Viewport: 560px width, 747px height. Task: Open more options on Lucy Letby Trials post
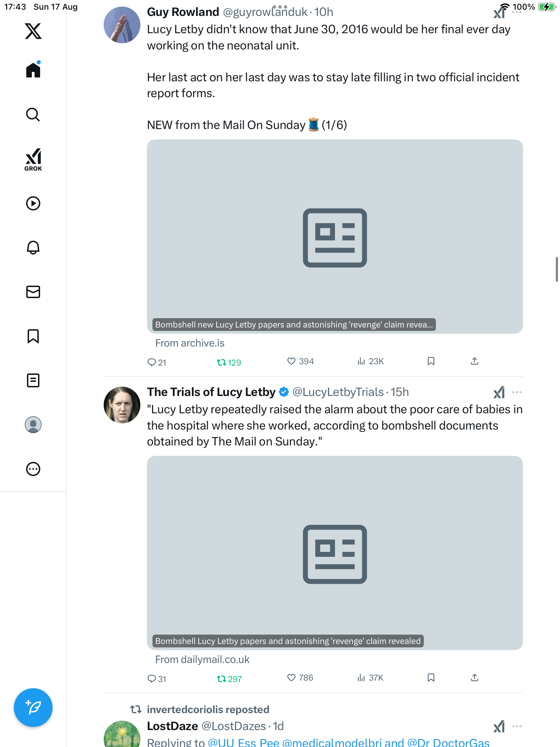click(x=517, y=392)
